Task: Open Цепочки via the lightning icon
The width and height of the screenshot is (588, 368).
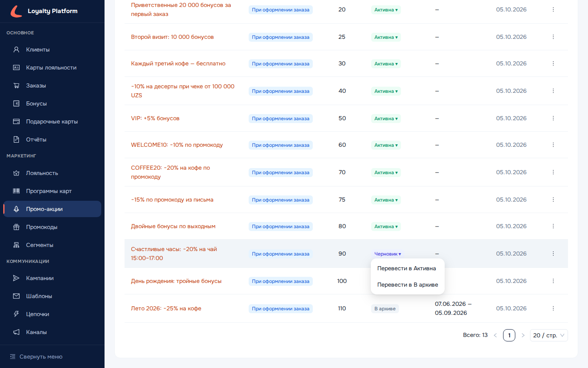Action: click(16, 314)
